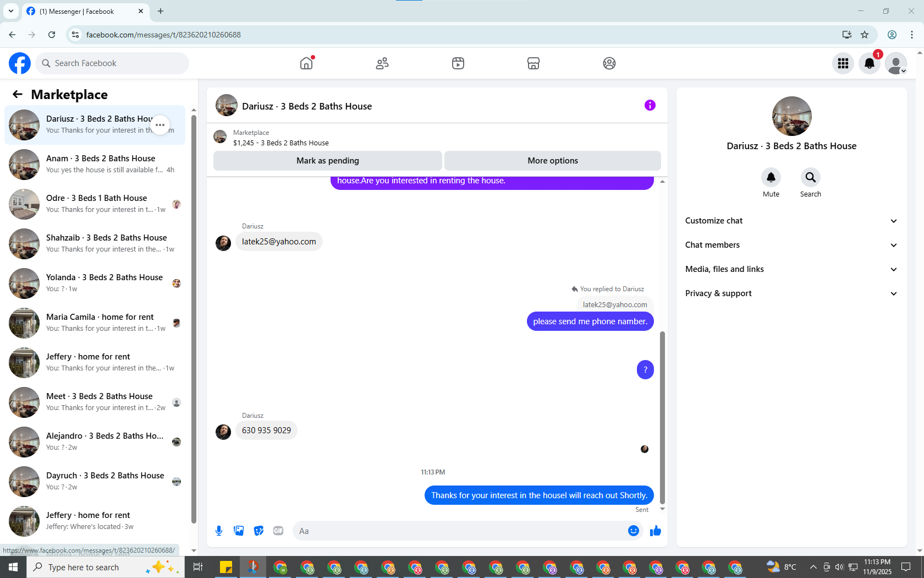
Task: Click the 'please send me phone namber.' message
Action: point(590,321)
